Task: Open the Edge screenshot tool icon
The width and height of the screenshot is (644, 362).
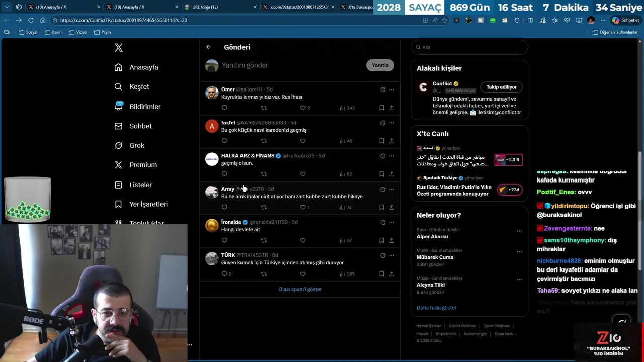Action: pos(579,20)
